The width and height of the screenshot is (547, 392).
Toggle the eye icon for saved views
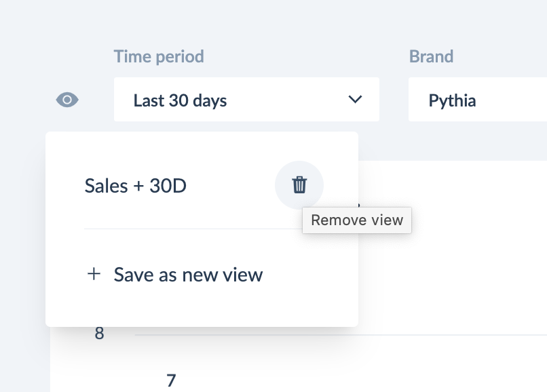[x=67, y=100]
